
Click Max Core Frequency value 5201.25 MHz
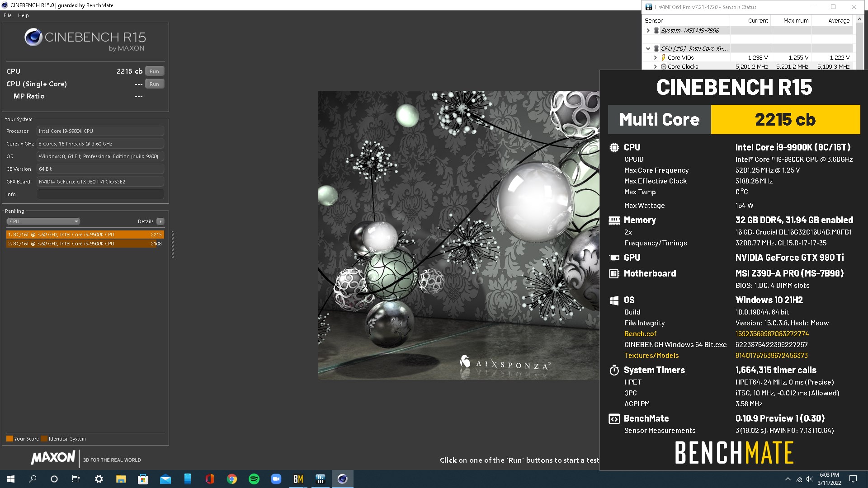(x=768, y=170)
